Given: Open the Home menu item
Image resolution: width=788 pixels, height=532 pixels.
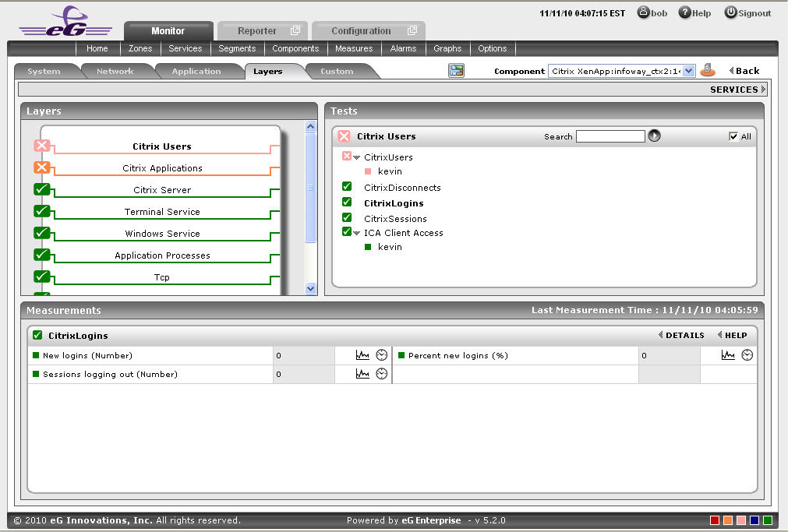Looking at the screenshot, I should [97, 48].
